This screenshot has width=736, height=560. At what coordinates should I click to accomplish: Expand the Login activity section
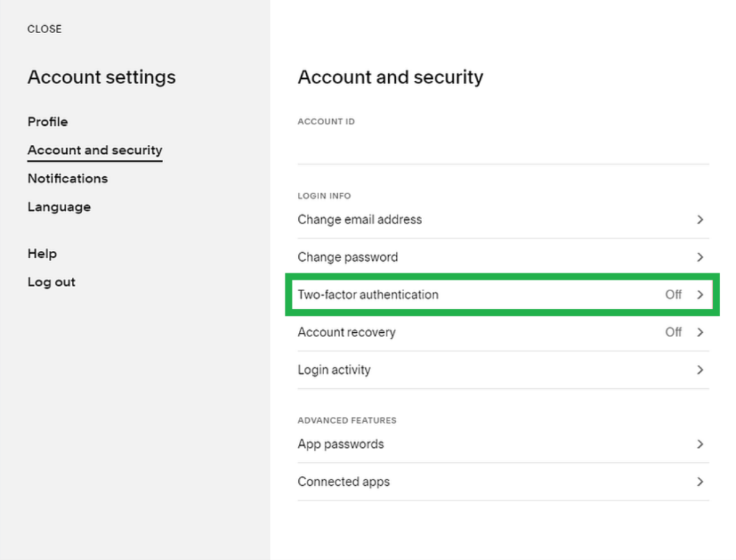click(334, 370)
